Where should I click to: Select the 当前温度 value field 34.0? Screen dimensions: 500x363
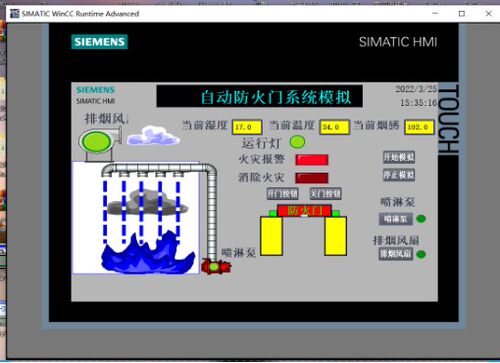pyautogui.click(x=334, y=127)
